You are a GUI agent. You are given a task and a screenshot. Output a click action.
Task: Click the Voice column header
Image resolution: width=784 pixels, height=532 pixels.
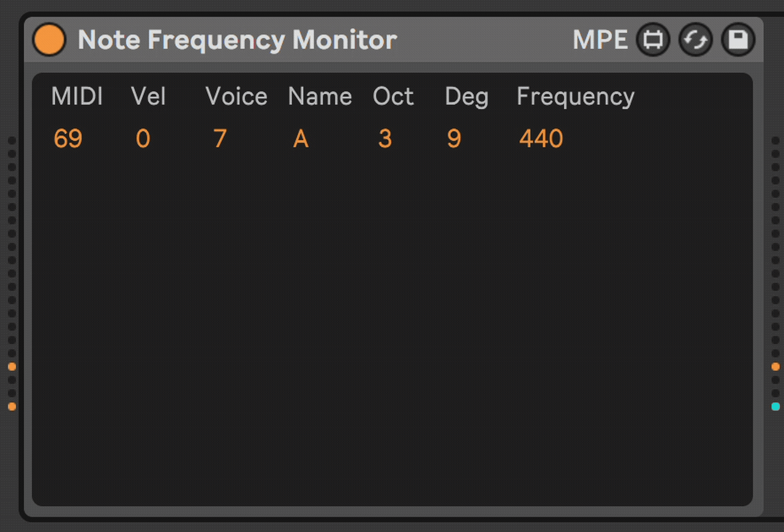coord(236,97)
